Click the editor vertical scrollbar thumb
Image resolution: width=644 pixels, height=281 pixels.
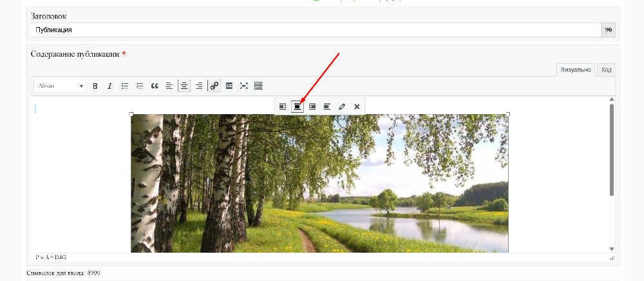point(612,150)
